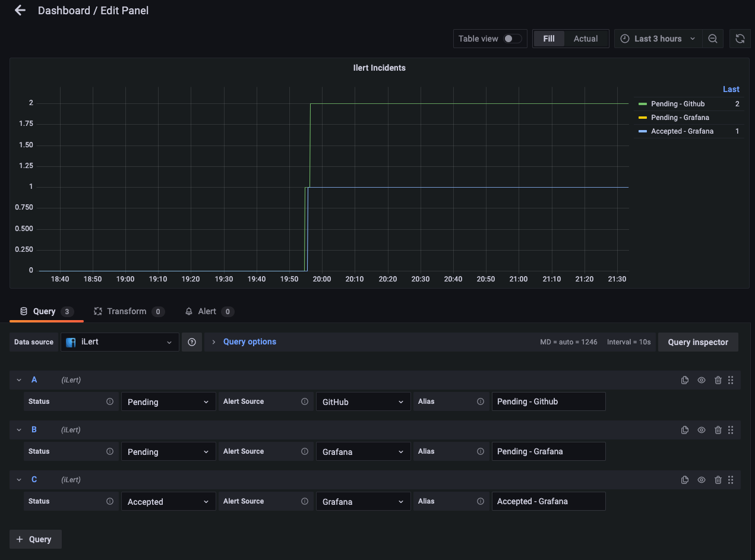Screen dimensions: 755x560
Task: Show Alert Source info in query C
Action: click(x=305, y=501)
